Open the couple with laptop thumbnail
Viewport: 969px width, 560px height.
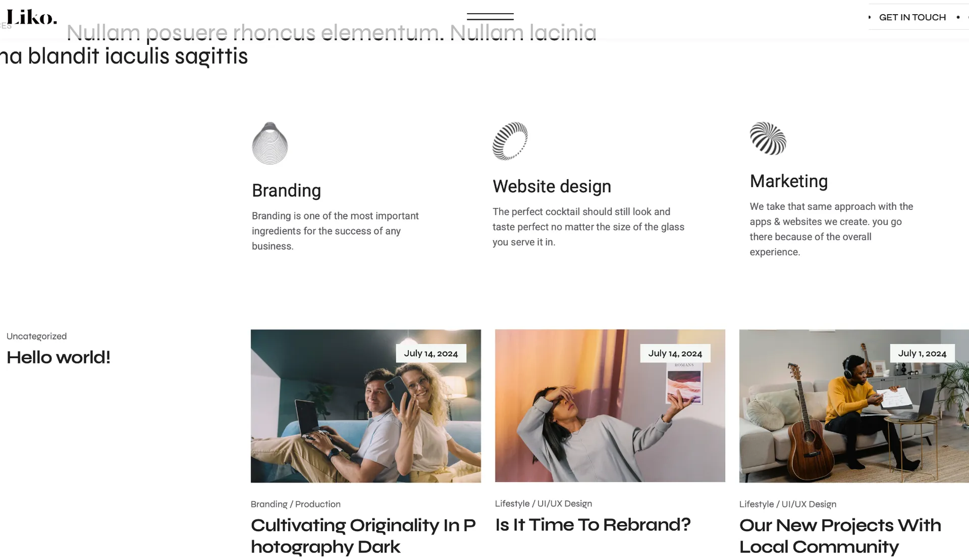(x=365, y=406)
